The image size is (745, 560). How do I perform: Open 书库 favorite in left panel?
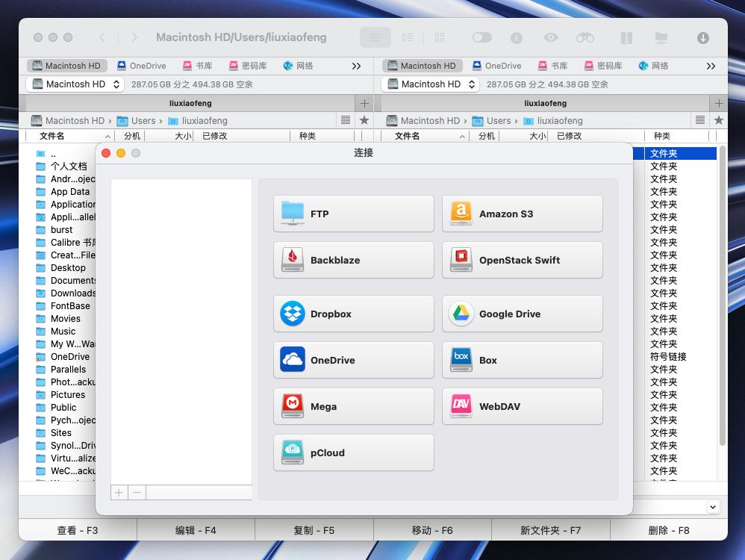pos(197,66)
